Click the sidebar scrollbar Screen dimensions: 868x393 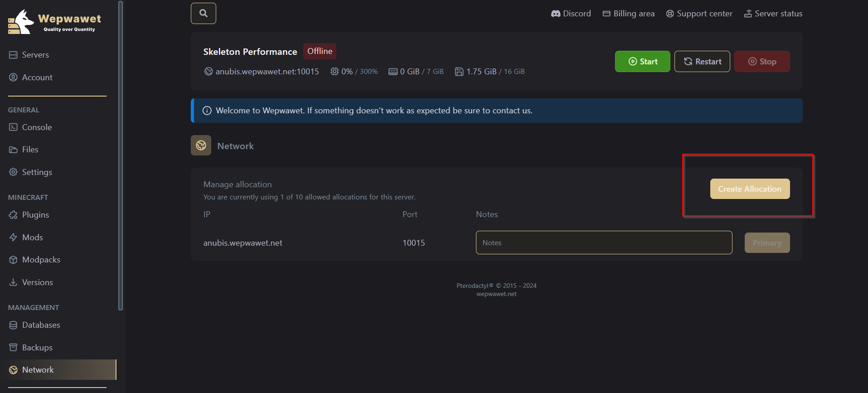coord(121,155)
